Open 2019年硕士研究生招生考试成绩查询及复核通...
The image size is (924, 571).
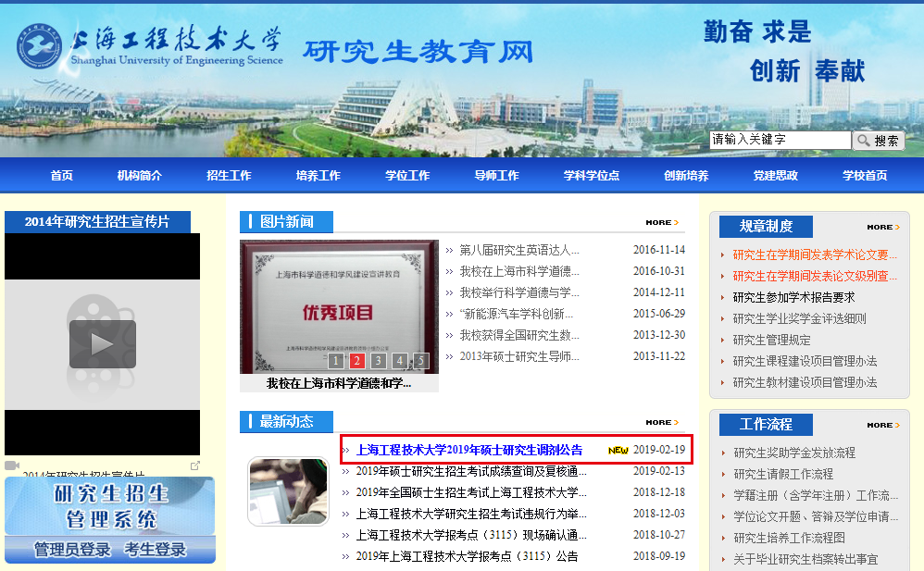tap(471, 471)
